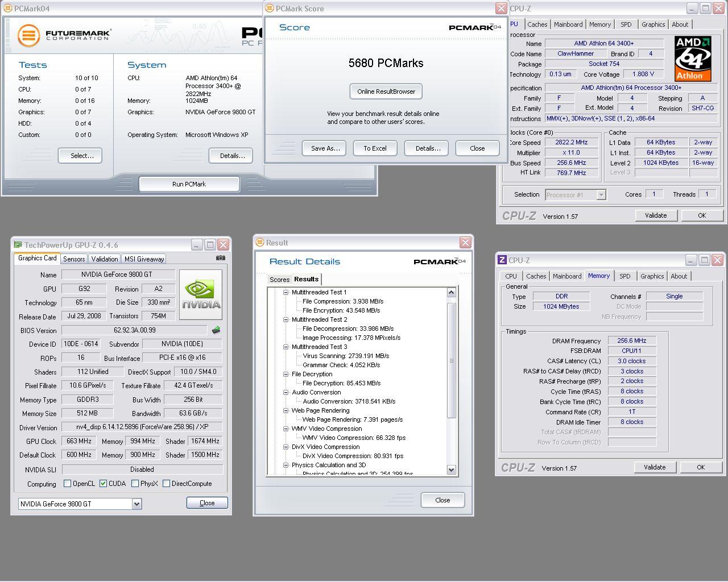The height and width of the screenshot is (582, 728).
Task: Open Mainboard tab in the lower CPU-Z window
Action: [x=567, y=276]
